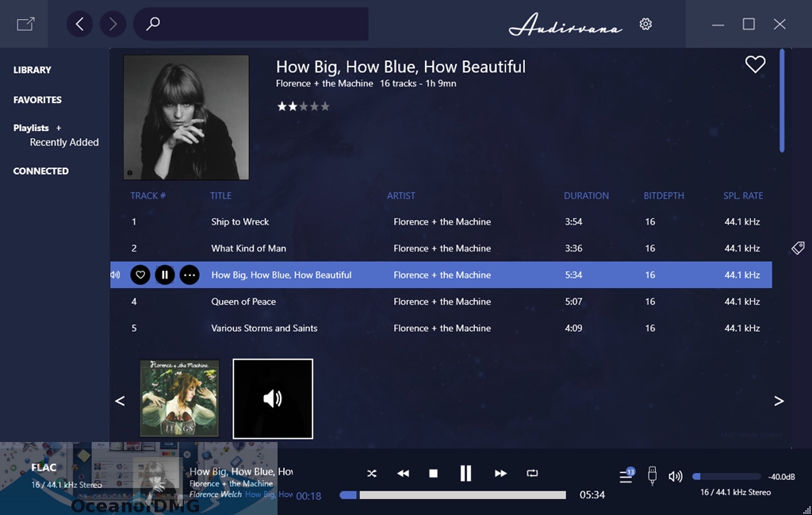Click the Audirvana logo
The image size is (812, 515).
pos(565,24)
